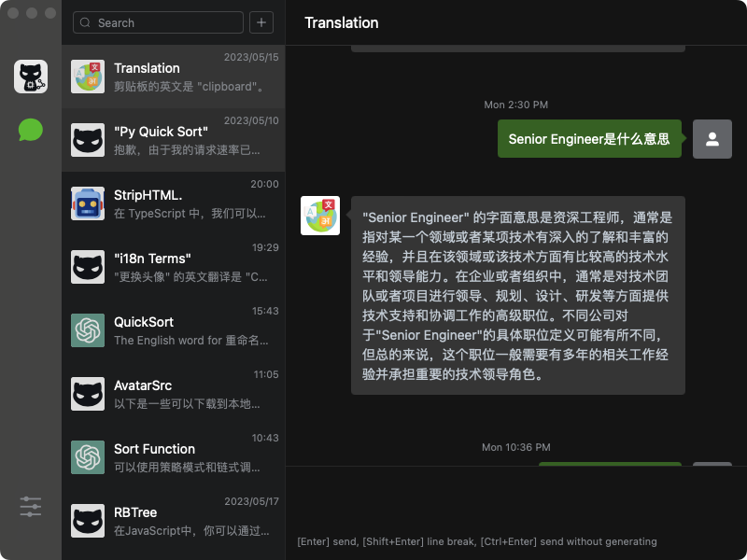747x560 pixels.
Task: Open settings via the sliders icon
Action: [31, 506]
